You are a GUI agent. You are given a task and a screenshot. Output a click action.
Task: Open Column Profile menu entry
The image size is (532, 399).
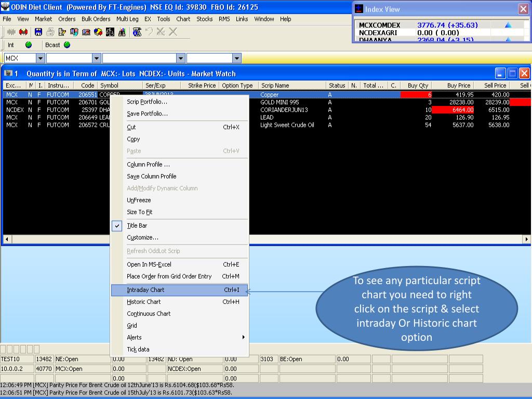pyautogui.click(x=180, y=165)
